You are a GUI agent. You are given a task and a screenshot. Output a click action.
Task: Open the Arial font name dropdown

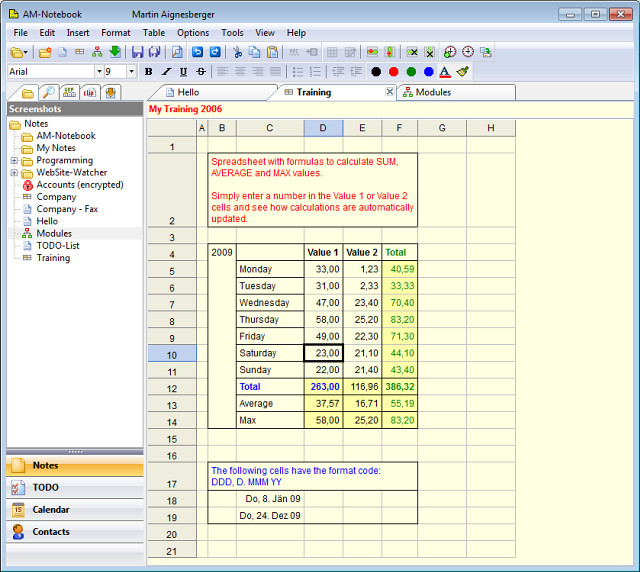click(x=99, y=72)
